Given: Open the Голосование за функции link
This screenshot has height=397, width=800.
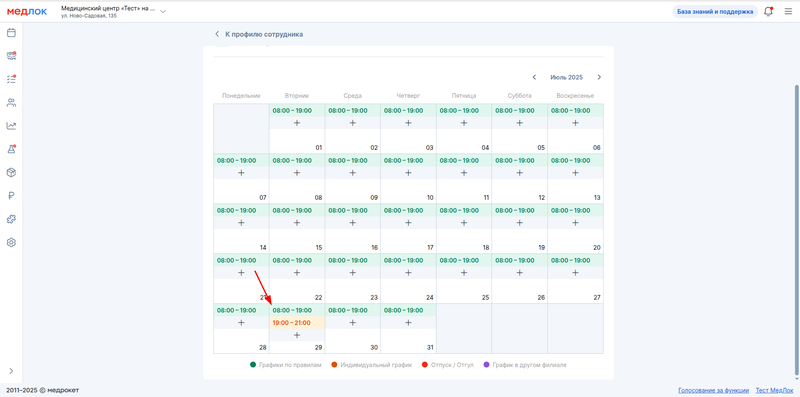Looking at the screenshot, I should click(x=713, y=390).
